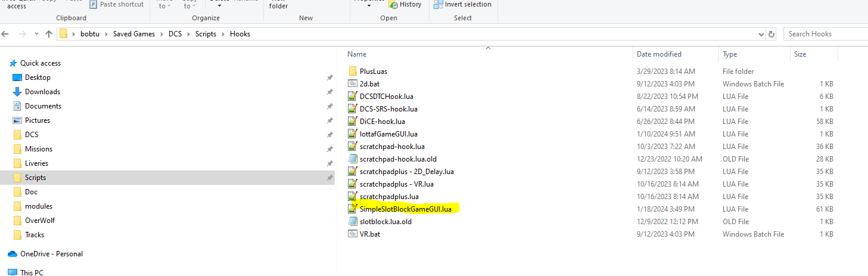The image size is (868, 276).
Task: Click the DCS breadcrumb in the address bar
Action: point(175,34)
